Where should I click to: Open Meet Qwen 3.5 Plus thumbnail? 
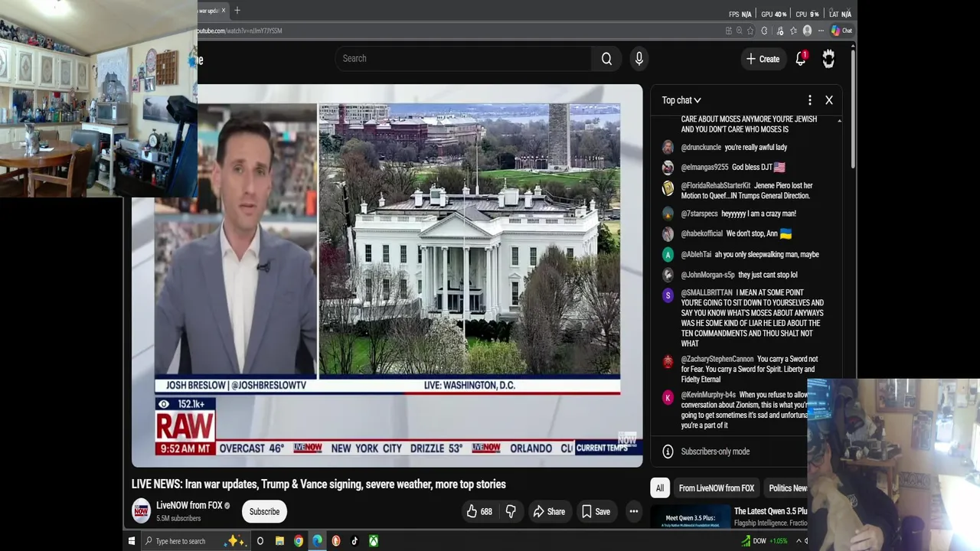(x=691, y=517)
